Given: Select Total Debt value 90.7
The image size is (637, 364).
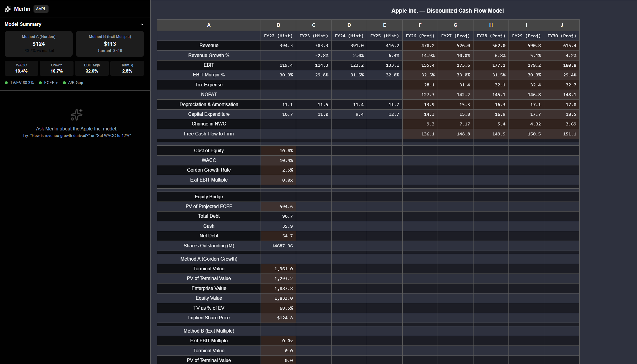Looking at the screenshot, I should (278, 216).
